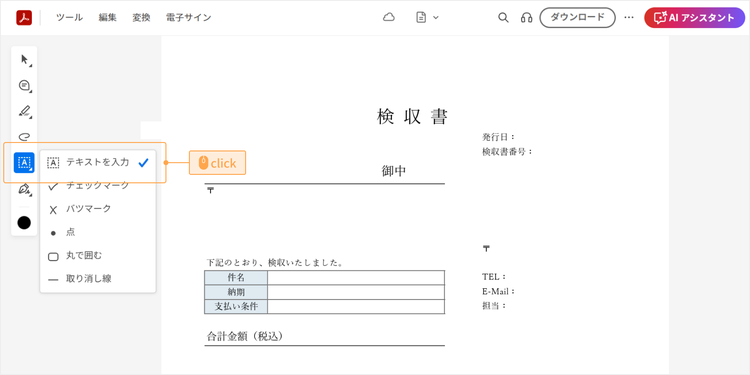Click the 下記のとおり、検収いたしました。 sentence

click(x=275, y=263)
